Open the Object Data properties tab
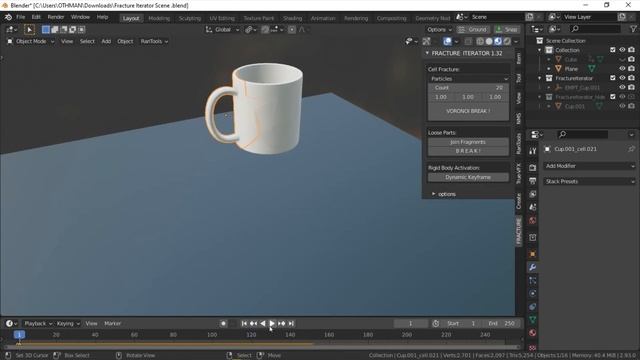 coord(532,320)
